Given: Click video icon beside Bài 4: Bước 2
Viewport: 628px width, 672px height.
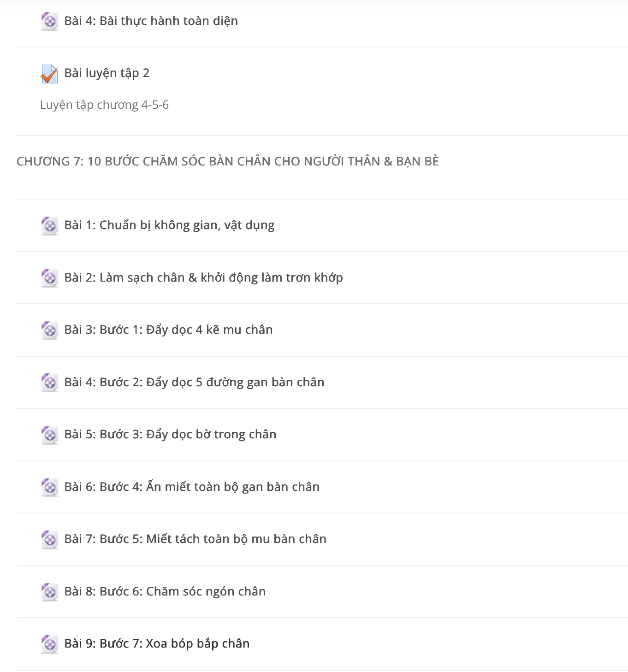Looking at the screenshot, I should (49, 383).
